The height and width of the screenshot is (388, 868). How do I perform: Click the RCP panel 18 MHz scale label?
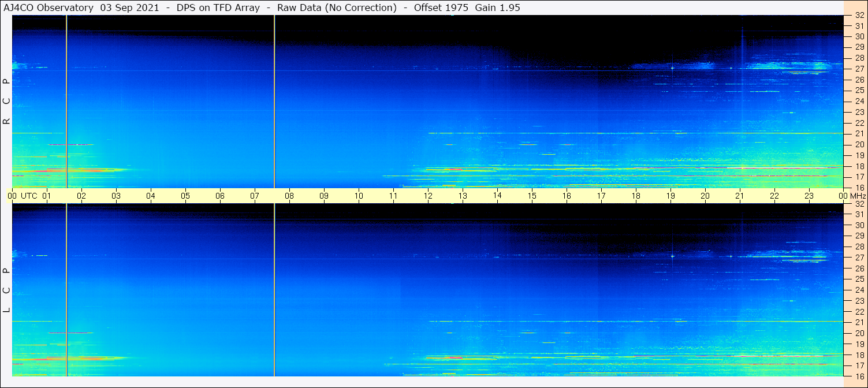859,166
